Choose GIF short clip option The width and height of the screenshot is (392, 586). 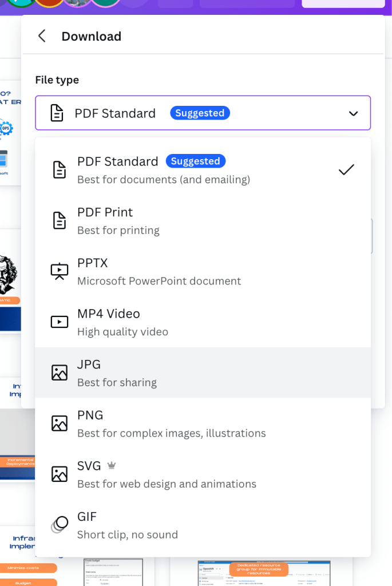coord(203,525)
